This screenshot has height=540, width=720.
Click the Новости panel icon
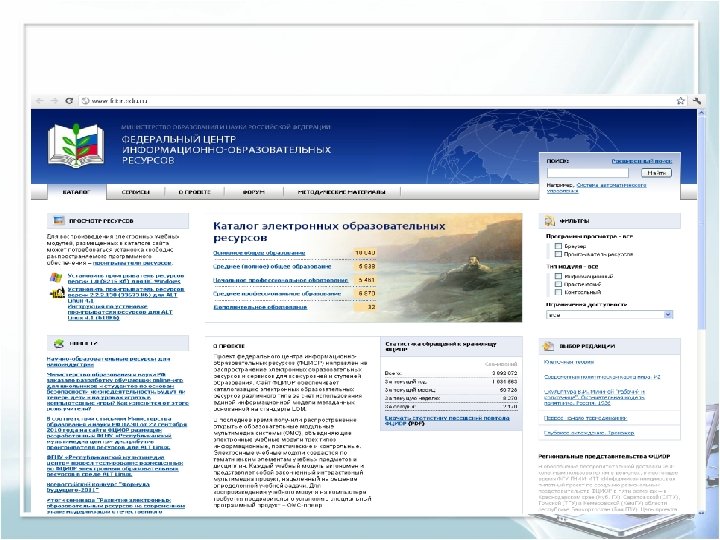click(x=59, y=343)
